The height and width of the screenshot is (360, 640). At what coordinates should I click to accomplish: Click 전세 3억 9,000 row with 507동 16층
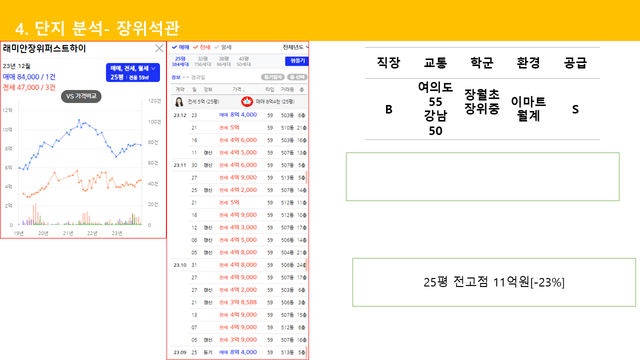click(x=239, y=340)
